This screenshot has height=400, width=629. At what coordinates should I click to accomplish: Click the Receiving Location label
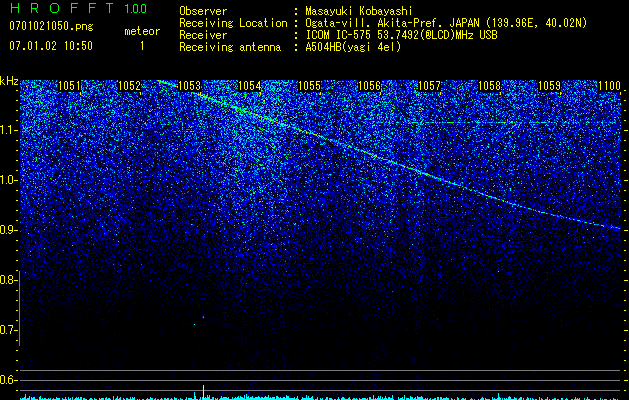[x=233, y=24]
